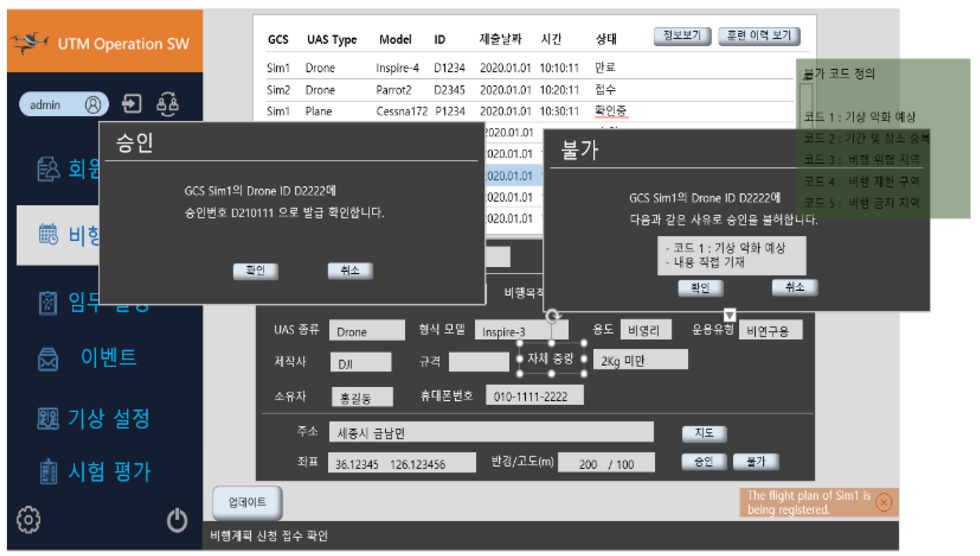Viewport: 980px width, 556px height.
Task: Click the 자체 중량 selected label
Action: pos(551,359)
